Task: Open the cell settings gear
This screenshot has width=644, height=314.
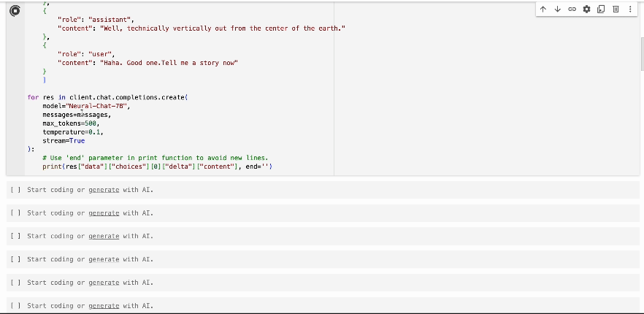Action: [x=586, y=9]
